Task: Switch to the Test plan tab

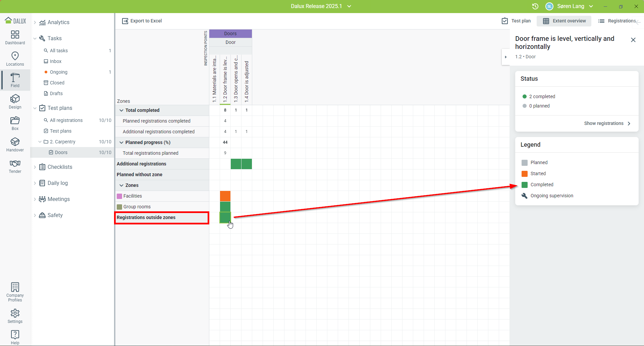Action: point(516,21)
